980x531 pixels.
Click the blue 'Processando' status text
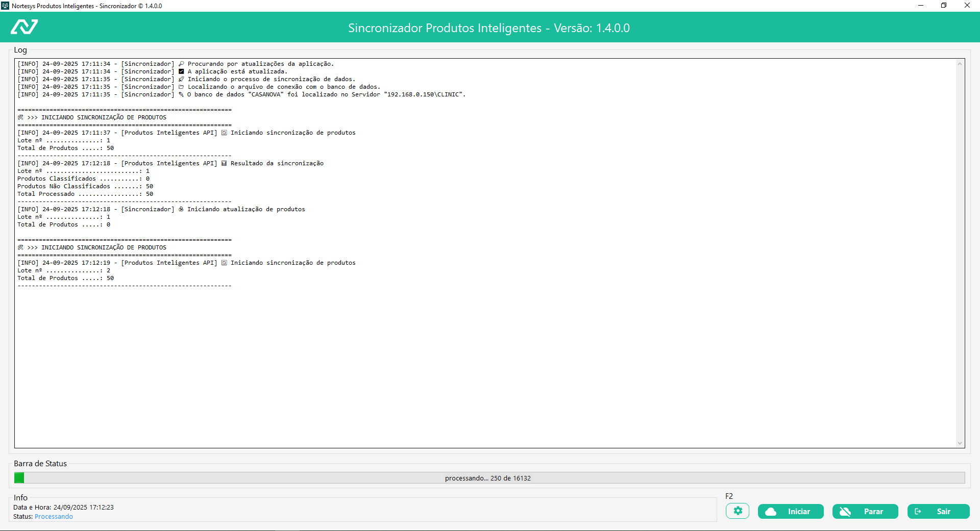tap(54, 517)
